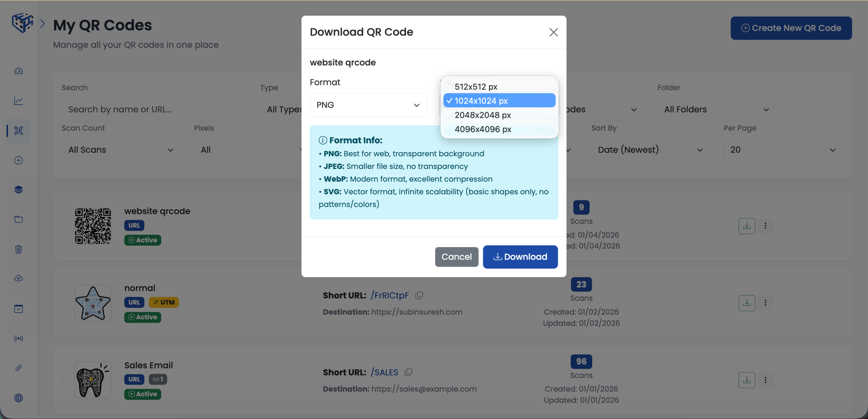The width and height of the screenshot is (868, 419).
Task: Select the QR Codes sidebar icon
Action: [18, 131]
